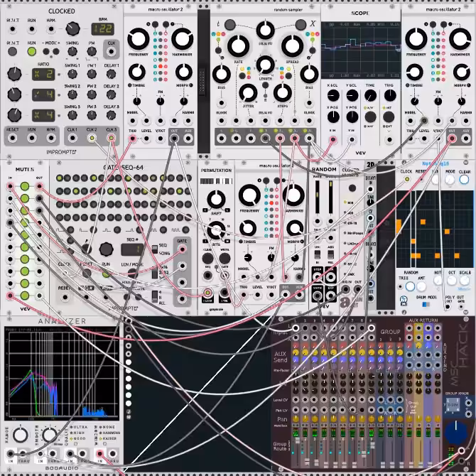This screenshot has width=476, height=476.
Task: Click the STEPS knob on random sampler
Action: click(283, 92)
